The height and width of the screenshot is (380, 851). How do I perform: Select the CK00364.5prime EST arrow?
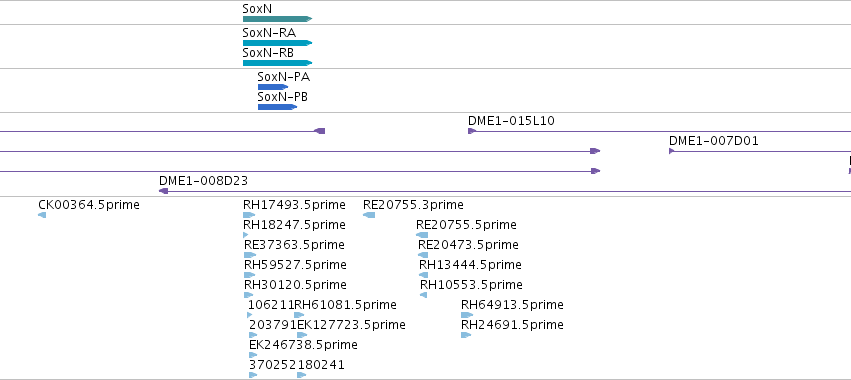click(x=42, y=215)
